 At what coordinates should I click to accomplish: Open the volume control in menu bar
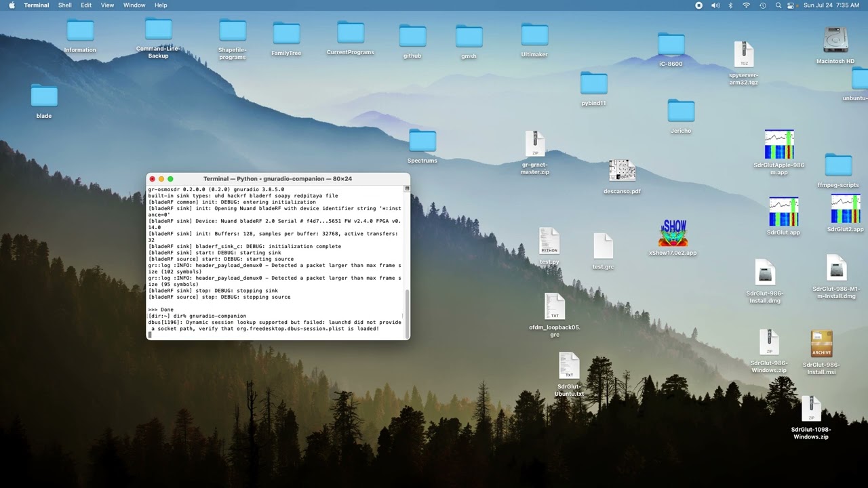(x=715, y=5)
